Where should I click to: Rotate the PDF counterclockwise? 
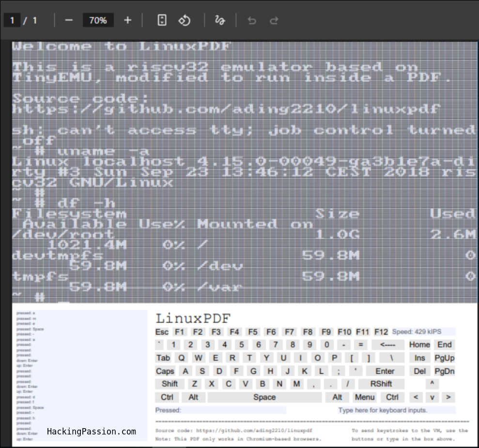click(x=184, y=20)
